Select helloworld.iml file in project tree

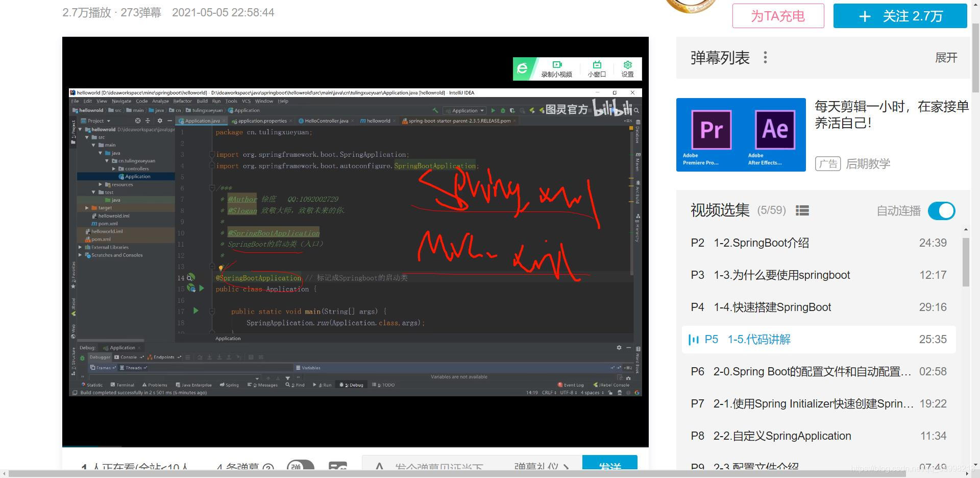(x=103, y=231)
